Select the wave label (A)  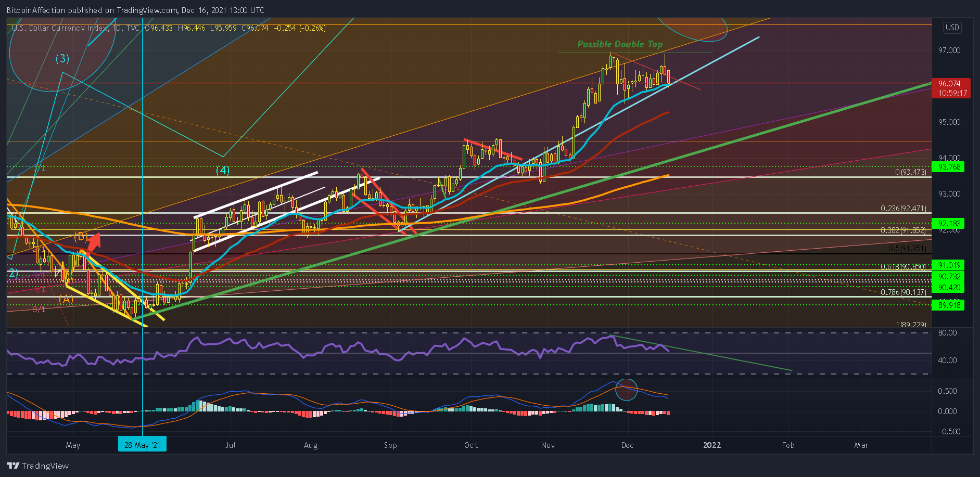[x=66, y=299]
